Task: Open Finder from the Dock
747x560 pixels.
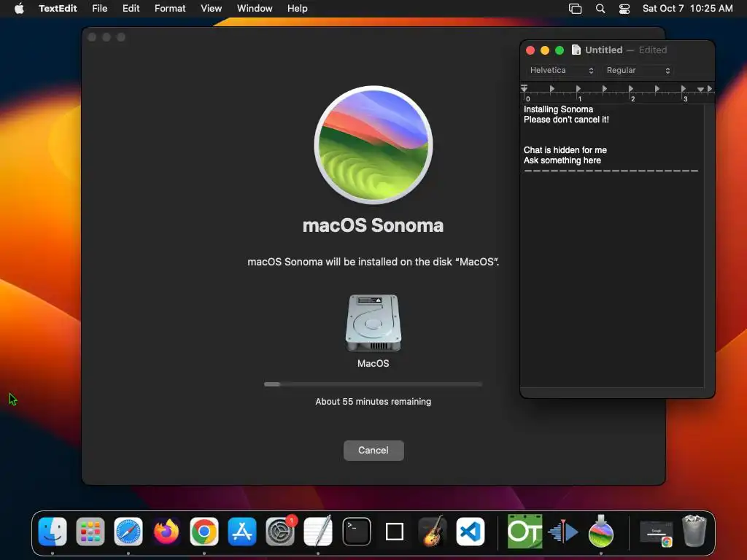Action: tap(53, 532)
